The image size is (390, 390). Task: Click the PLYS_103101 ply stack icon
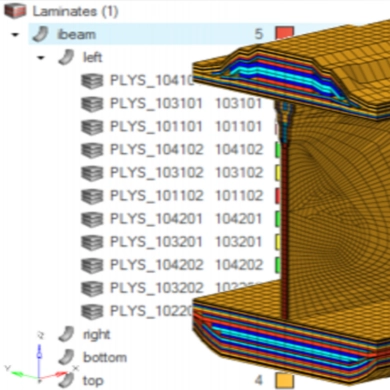coord(92,104)
